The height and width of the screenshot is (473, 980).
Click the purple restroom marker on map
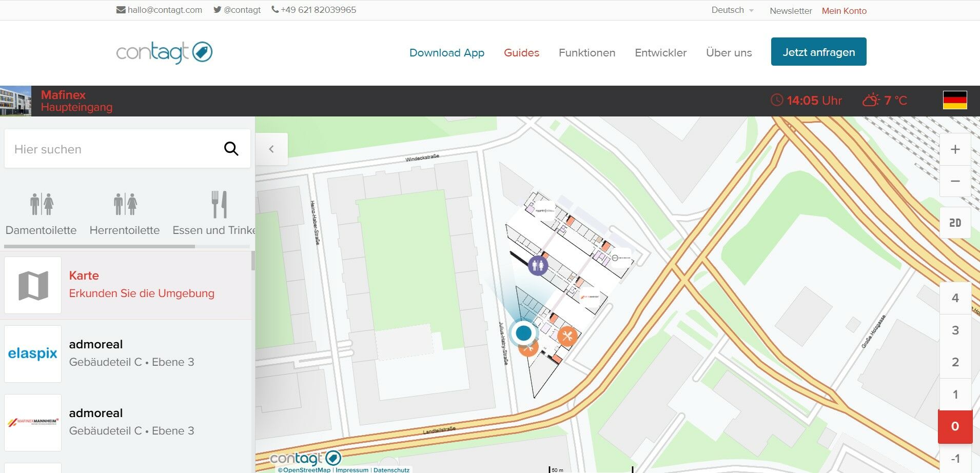tap(538, 265)
